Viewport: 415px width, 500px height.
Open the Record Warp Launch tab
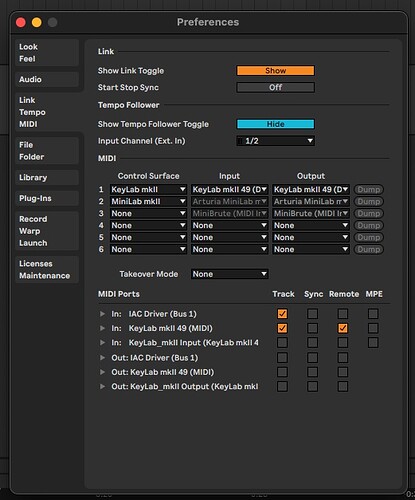[x=47, y=231]
